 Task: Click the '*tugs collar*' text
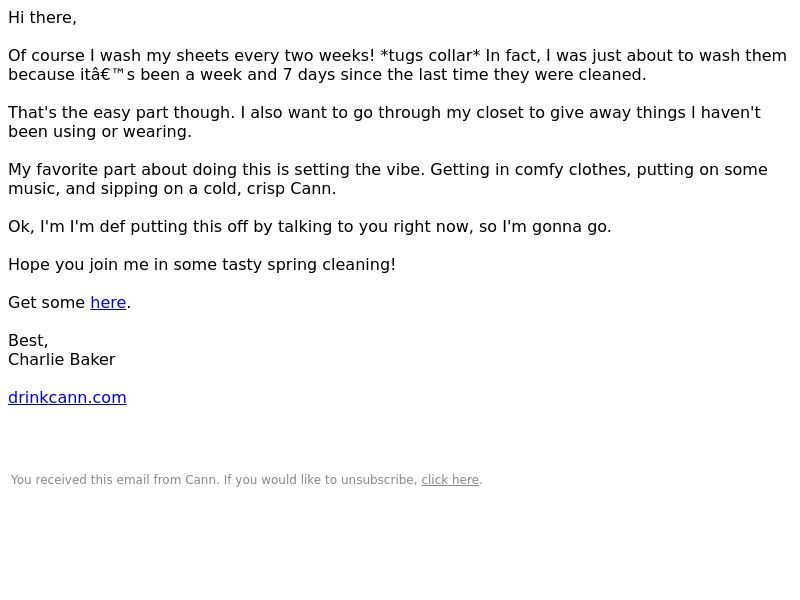click(x=430, y=56)
